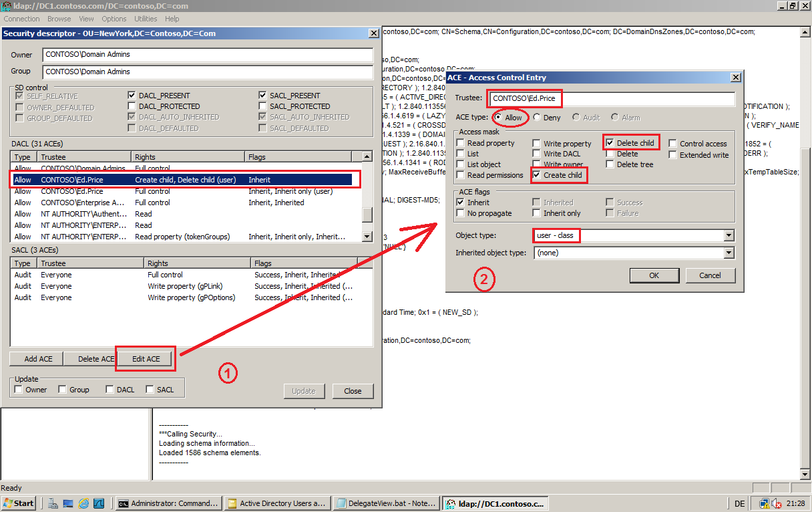Uncheck the SACL_PRESENT checkbox
This screenshot has height=512, width=812.
click(263, 96)
